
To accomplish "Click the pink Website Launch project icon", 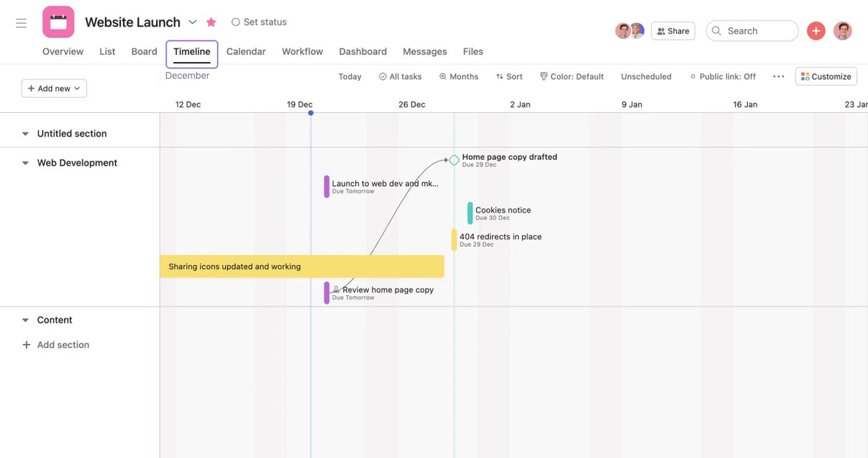I will 58,22.
